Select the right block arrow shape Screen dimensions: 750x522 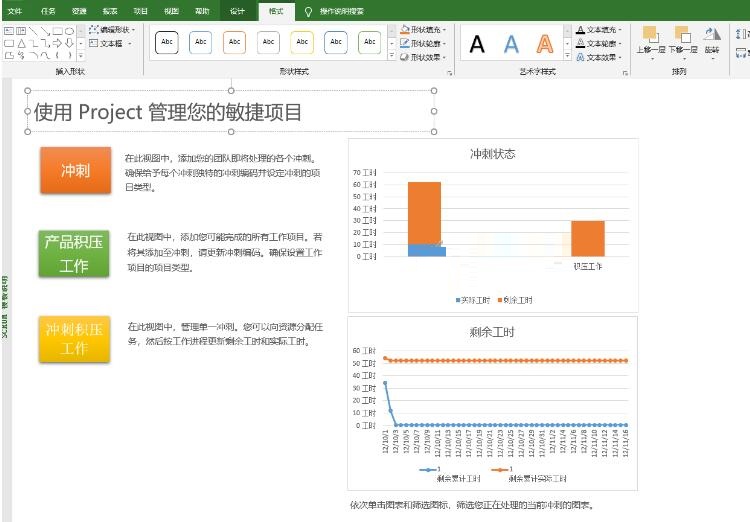click(57, 44)
